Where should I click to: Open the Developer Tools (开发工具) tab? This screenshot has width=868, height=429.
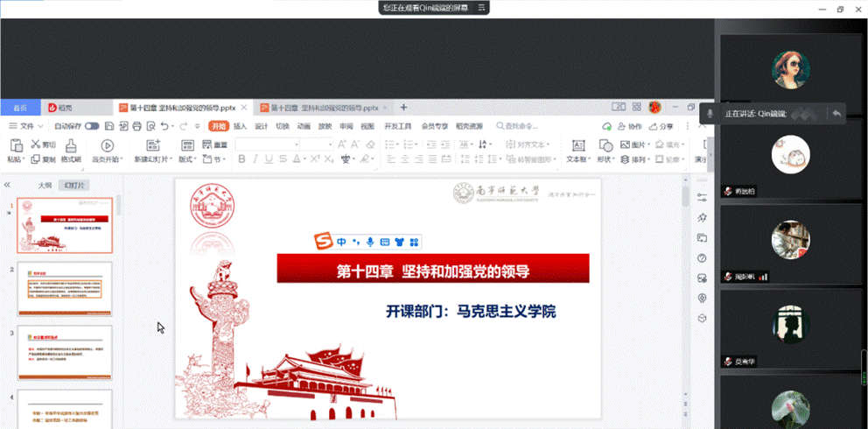pos(397,126)
